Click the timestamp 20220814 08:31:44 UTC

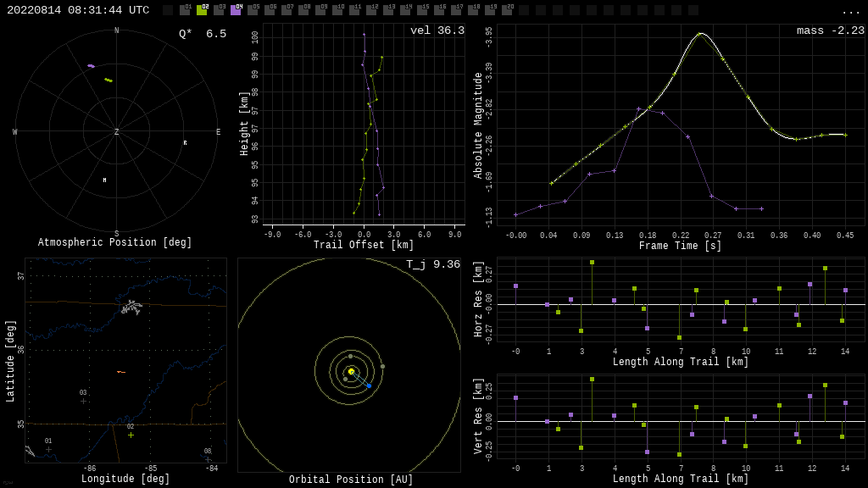(78, 10)
